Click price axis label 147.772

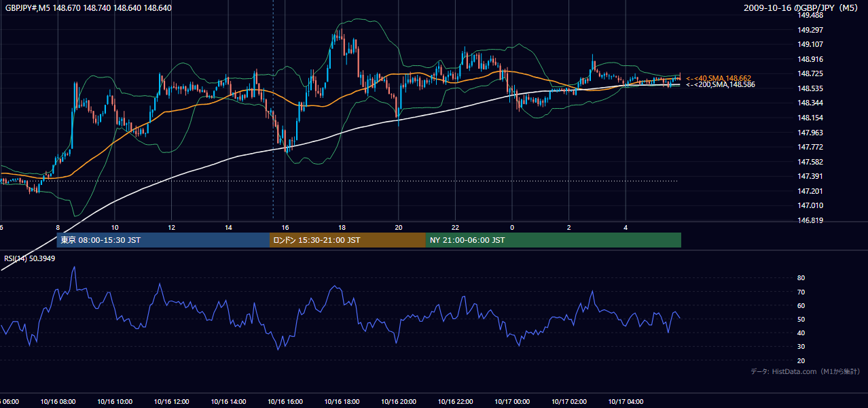(810, 147)
